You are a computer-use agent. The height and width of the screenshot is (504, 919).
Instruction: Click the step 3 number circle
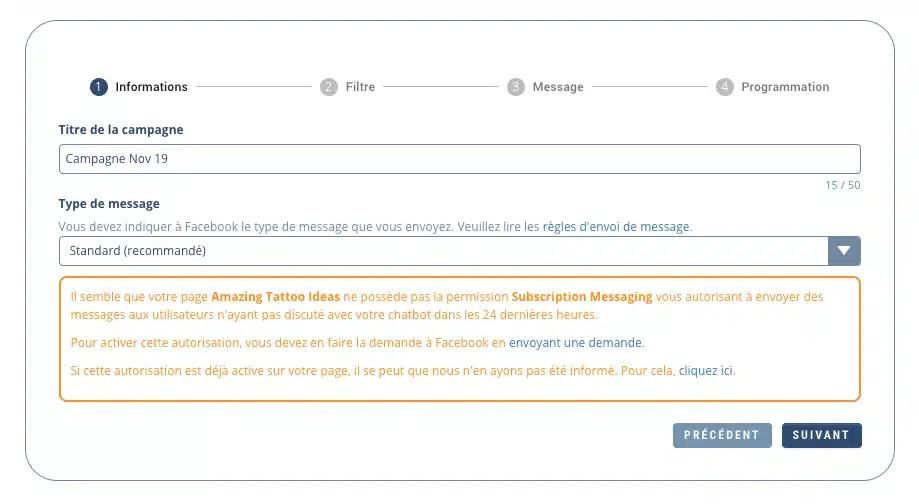(x=515, y=87)
